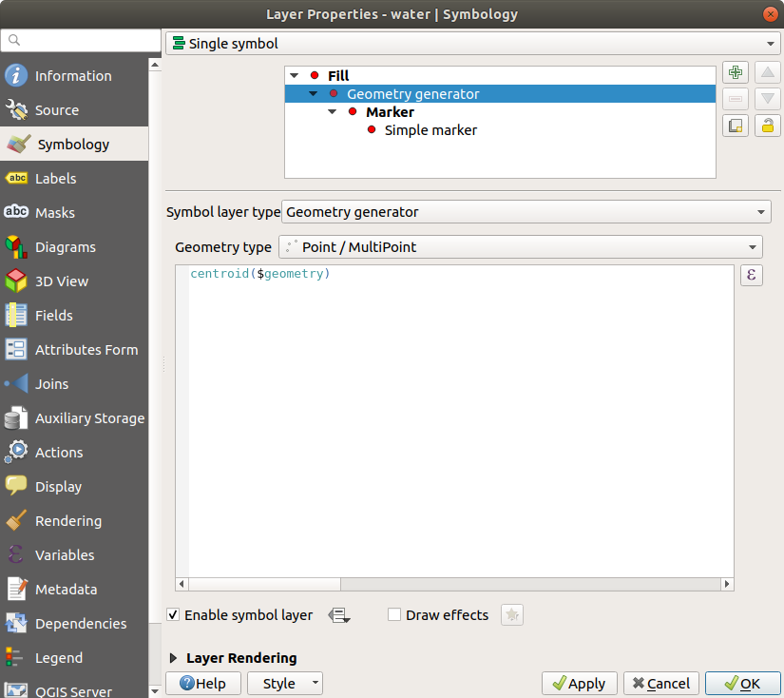Click the duplicate symbol layer icon
Screen dimensions: 784x698
coord(735,125)
